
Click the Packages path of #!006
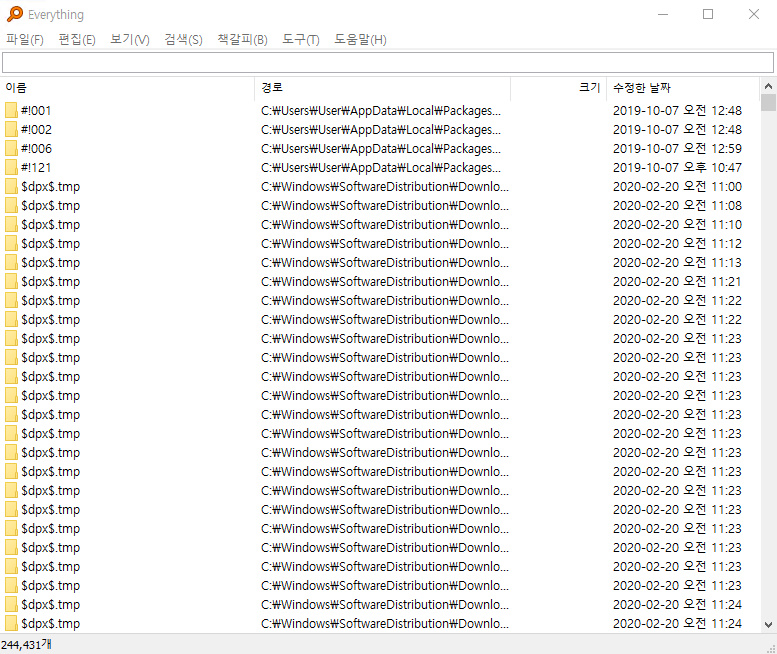pos(381,148)
